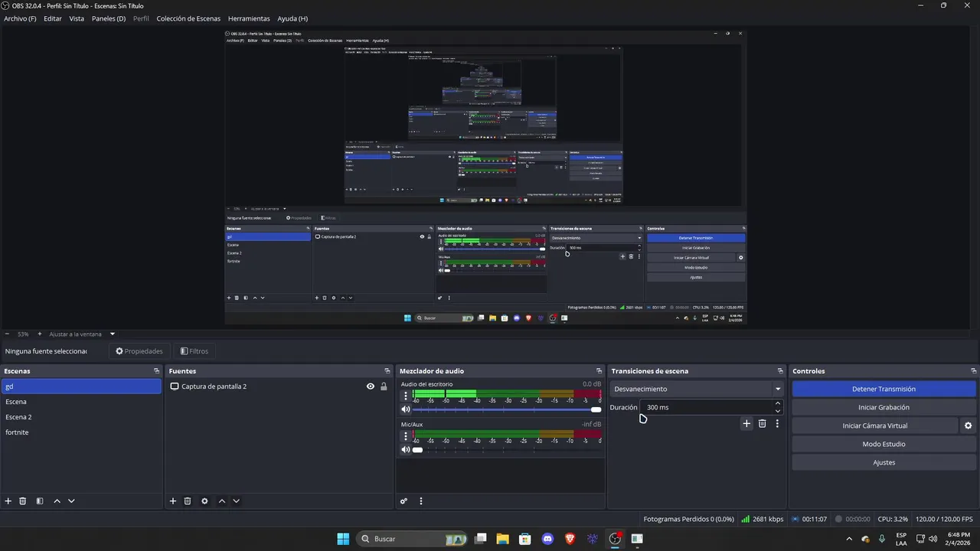Screen dimensions: 980x551
Task: Delete the selected scene using the trash icon
Action: click(x=23, y=501)
